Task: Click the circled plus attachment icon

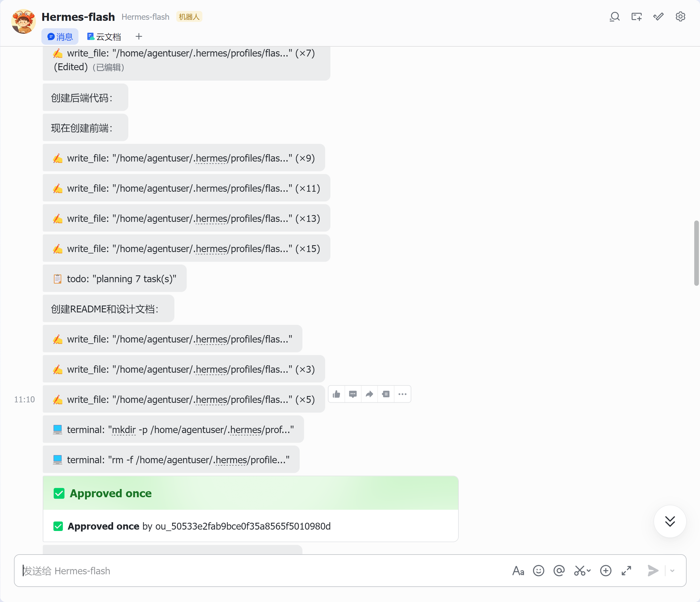Action: pos(606,570)
